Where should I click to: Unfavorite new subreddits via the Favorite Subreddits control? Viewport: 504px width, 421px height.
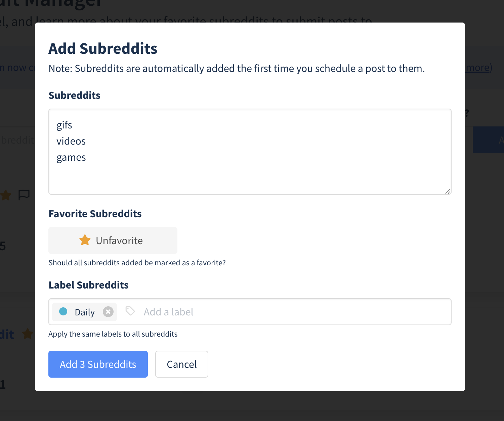click(x=113, y=240)
